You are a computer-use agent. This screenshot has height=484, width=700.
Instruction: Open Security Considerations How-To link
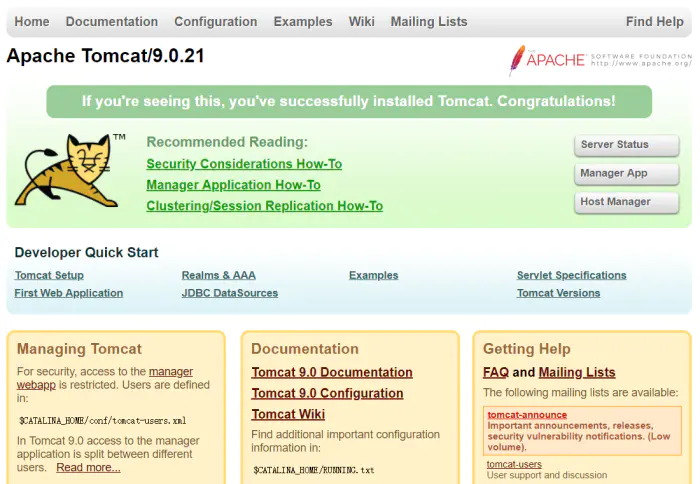244,164
